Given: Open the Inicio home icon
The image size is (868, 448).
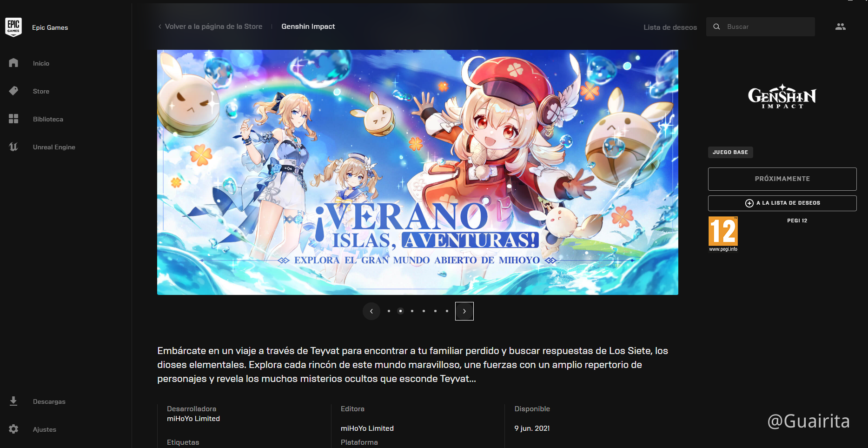Looking at the screenshot, I should (x=13, y=63).
